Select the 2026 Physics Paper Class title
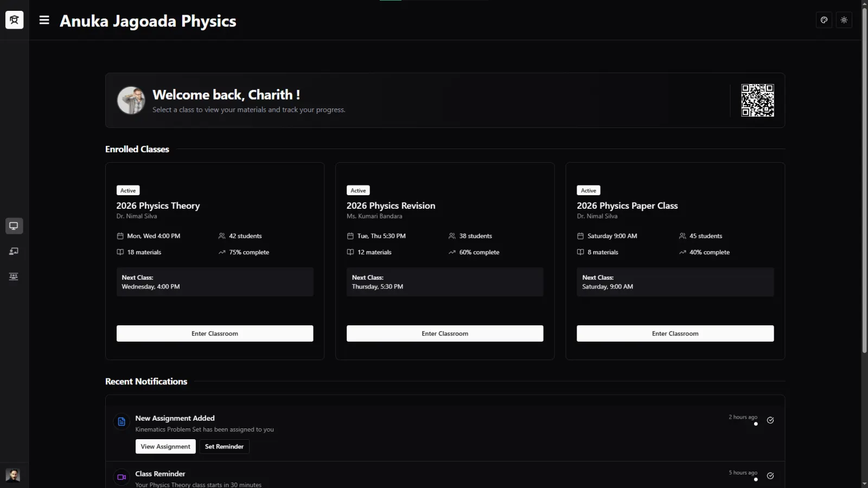868x488 pixels. click(x=627, y=206)
